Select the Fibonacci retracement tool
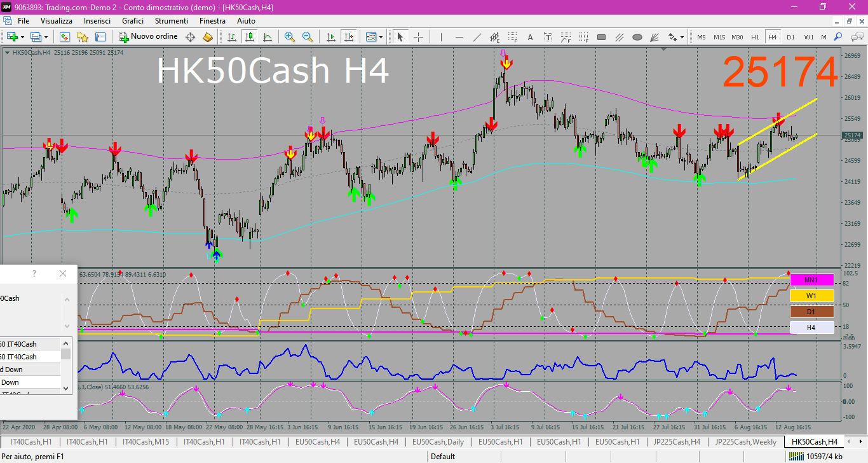868x463 pixels. [x=513, y=37]
